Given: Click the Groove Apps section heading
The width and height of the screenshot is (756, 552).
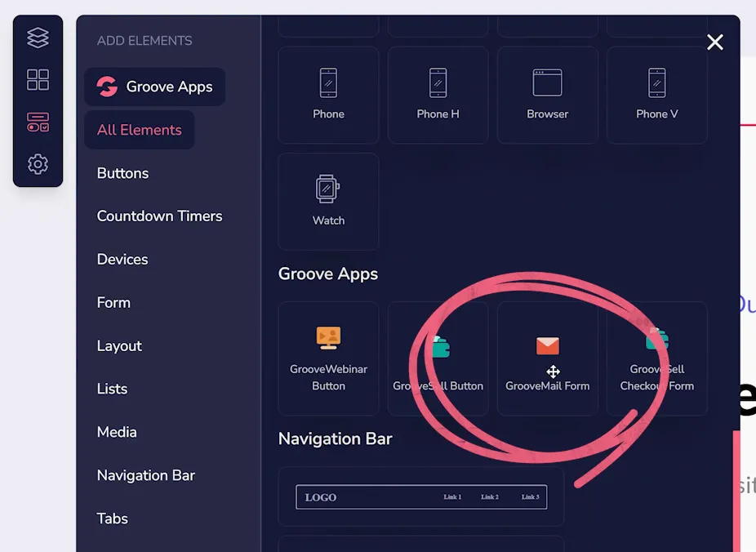Looking at the screenshot, I should pos(328,274).
